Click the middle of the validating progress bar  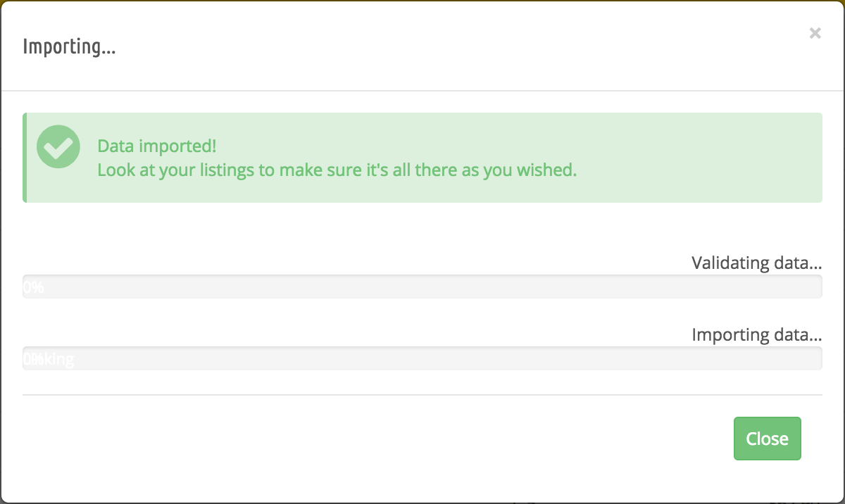(423, 287)
